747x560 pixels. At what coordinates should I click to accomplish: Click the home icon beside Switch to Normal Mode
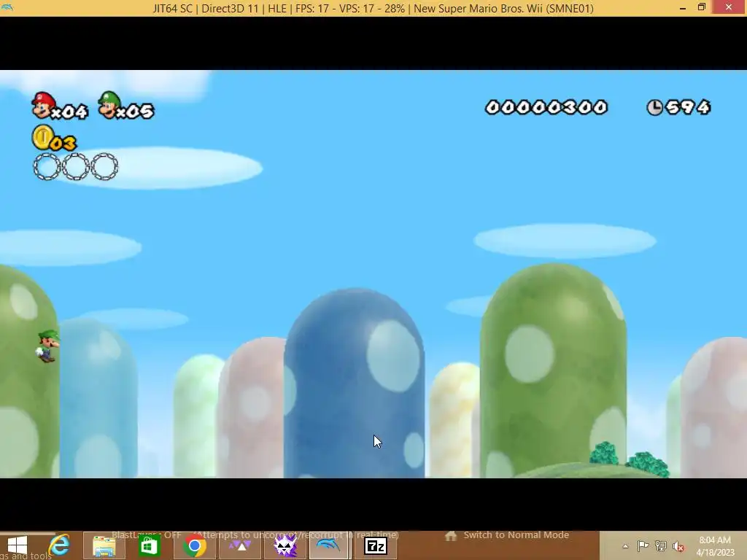pyautogui.click(x=451, y=535)
